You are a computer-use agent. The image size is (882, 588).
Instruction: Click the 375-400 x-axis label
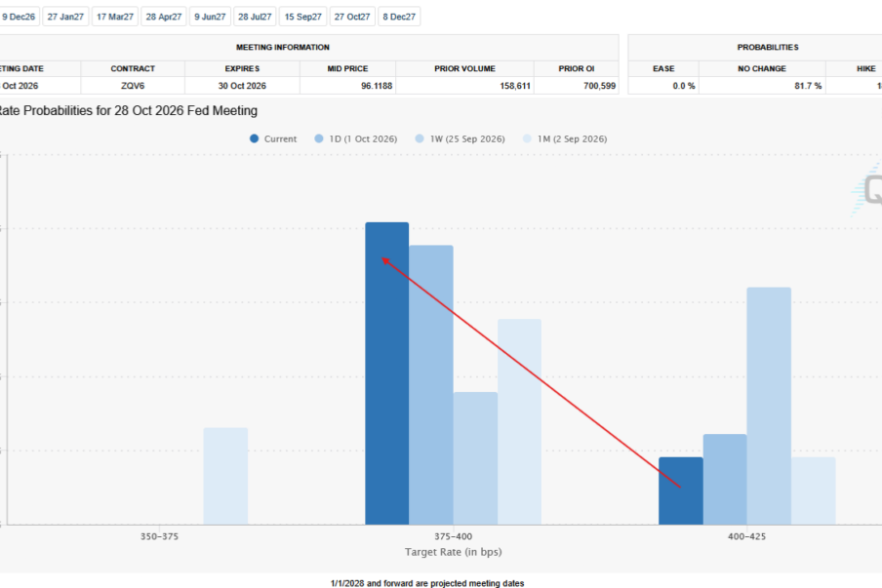pyautogui.click(x=454, y=537)
